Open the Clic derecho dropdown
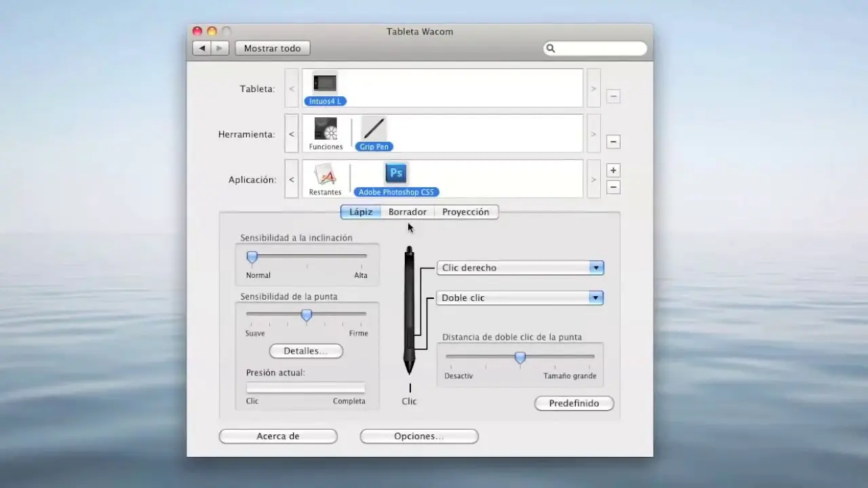This screenshot has width=868, height=488. [x=520, y=268]
